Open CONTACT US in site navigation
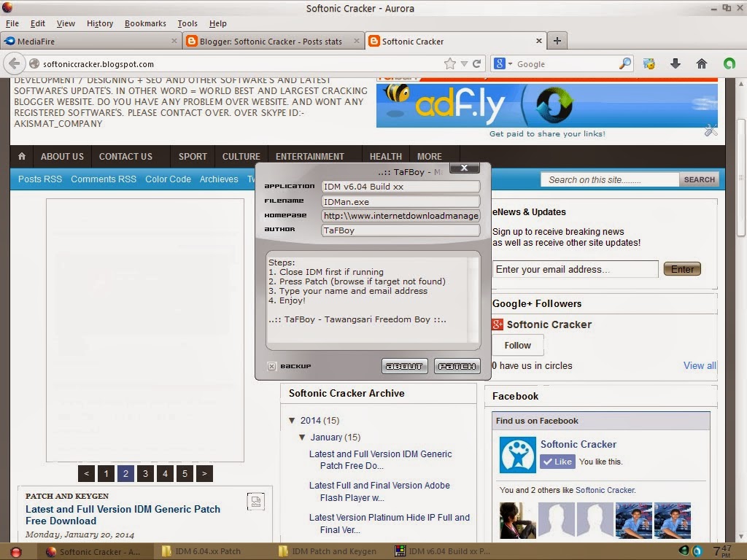The height and width of the screenshot is (560, 747). click(x=125, y=156)
